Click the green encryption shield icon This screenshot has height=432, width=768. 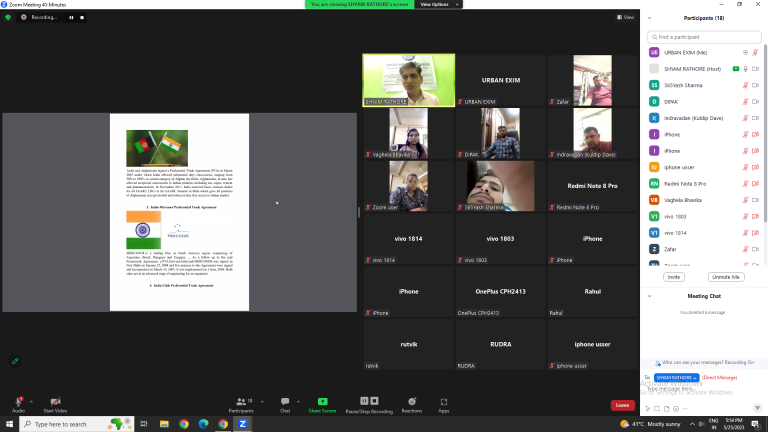pyautogui.click(x=8, y=17)
